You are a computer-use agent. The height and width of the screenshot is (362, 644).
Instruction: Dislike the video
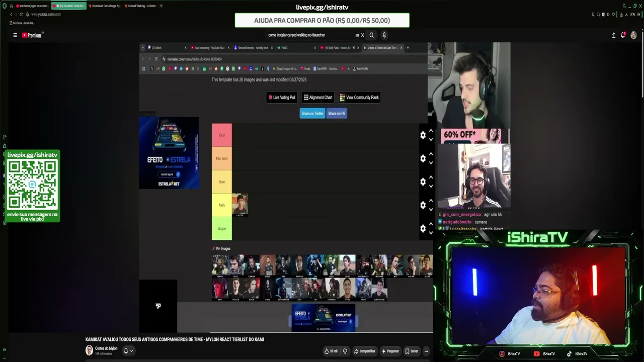(x=345, y=351)
